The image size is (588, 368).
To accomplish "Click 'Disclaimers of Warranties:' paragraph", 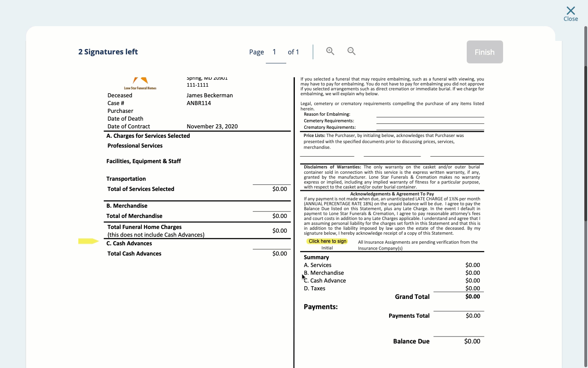I will pos(392,177).
